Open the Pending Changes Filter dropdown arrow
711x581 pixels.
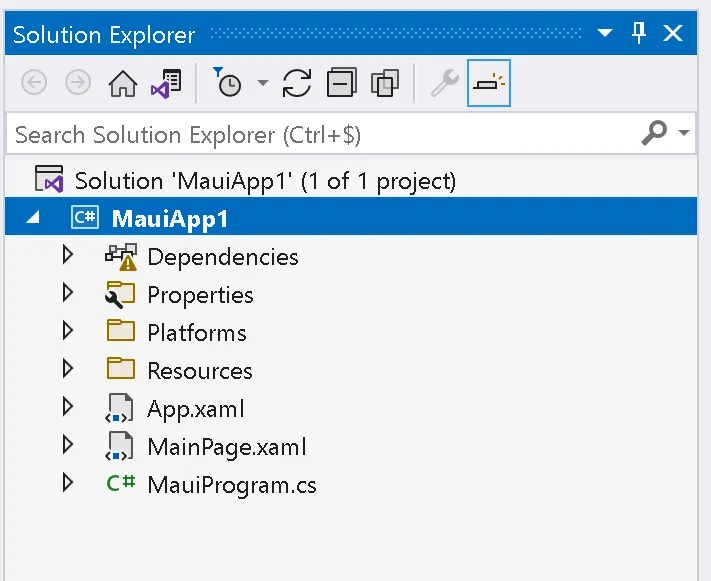263,83
